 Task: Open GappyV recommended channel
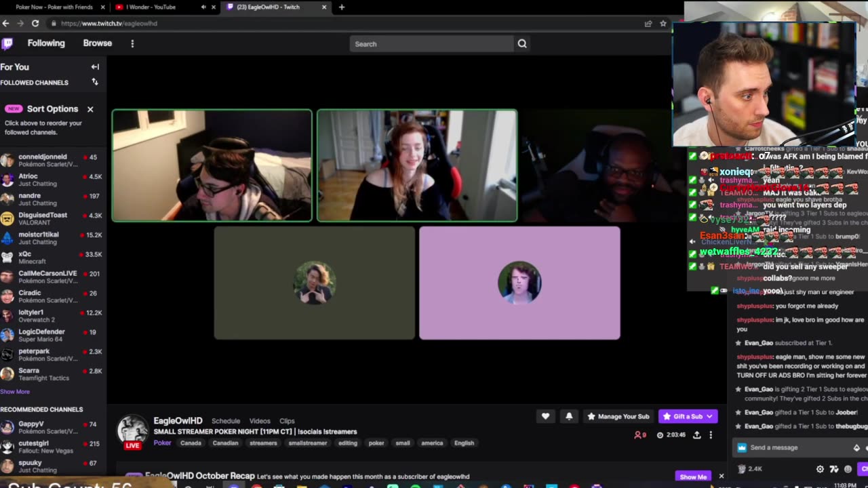pos(52,427)
